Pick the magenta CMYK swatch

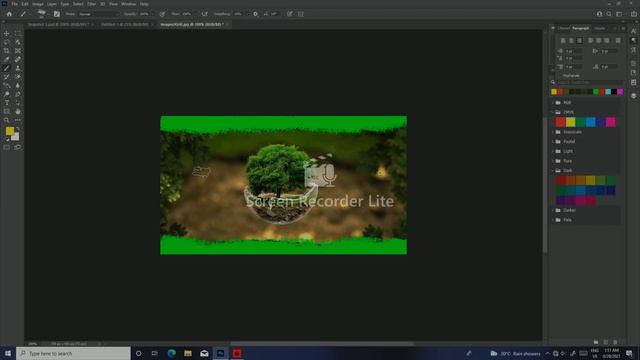pyautogui.click(x=611, y=122)
